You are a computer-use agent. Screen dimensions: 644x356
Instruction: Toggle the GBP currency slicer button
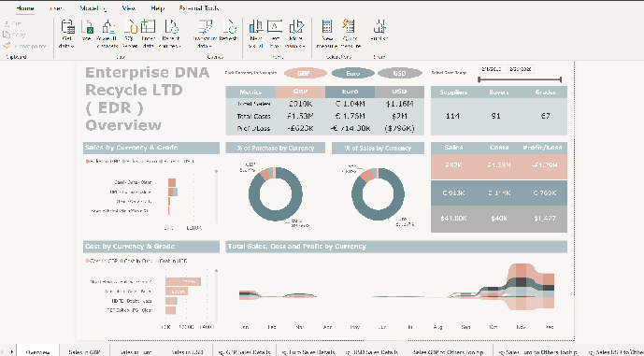pos(304,73)
